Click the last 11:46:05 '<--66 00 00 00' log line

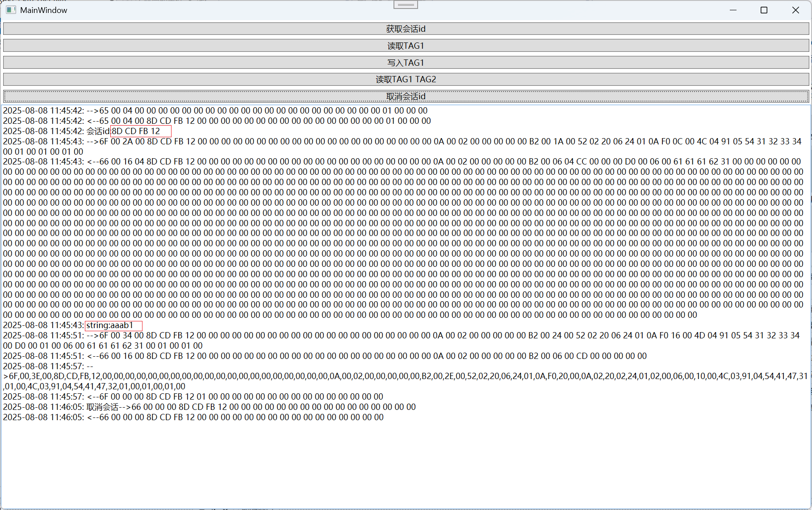(193, 417)
